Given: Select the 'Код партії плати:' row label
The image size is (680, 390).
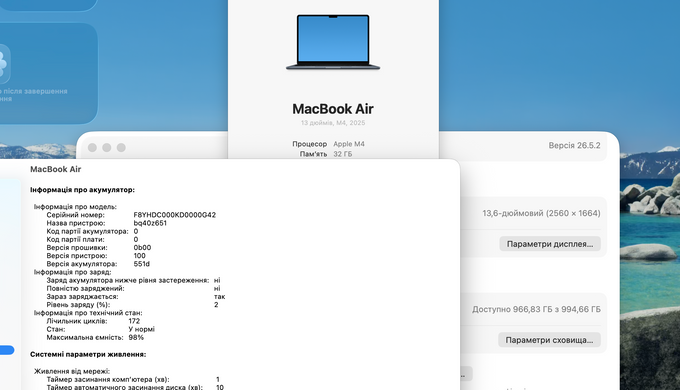Looking at the screenshot, I should click(75, 239).
